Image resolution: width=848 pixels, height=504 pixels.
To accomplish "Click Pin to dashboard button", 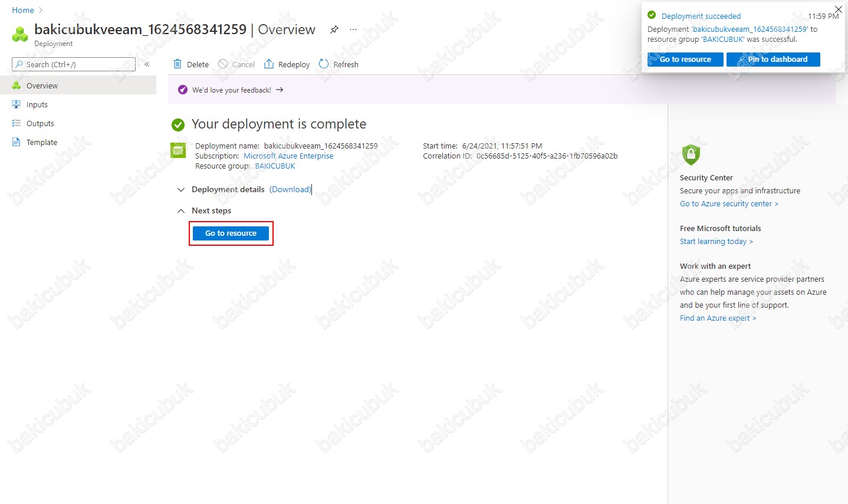I will (x=773, y=60).
